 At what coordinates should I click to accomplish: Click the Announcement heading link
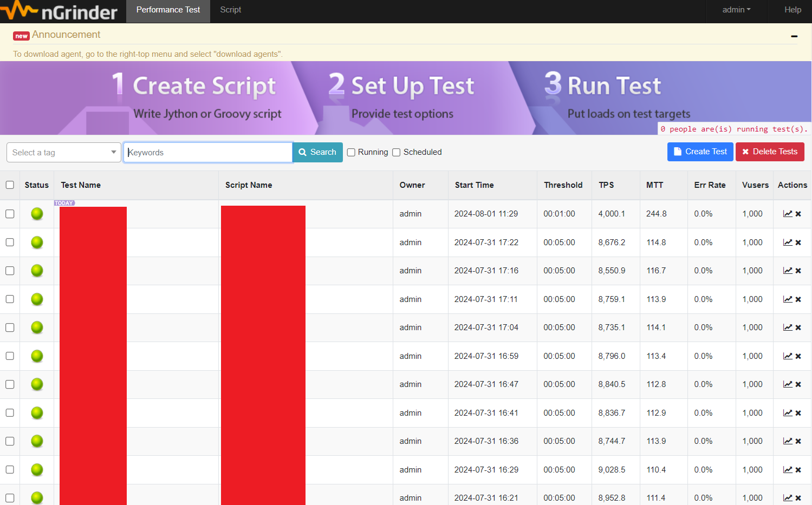pos(66,35)
